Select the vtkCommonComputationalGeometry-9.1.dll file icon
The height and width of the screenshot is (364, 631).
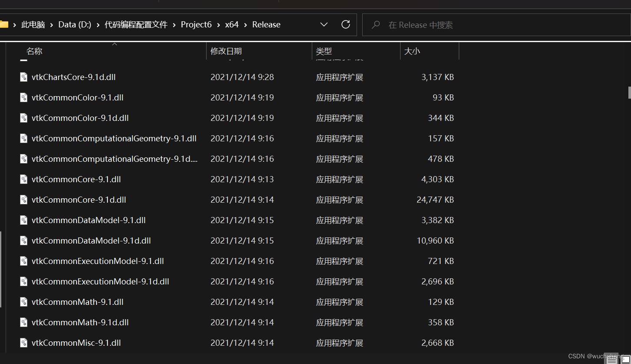23,138
